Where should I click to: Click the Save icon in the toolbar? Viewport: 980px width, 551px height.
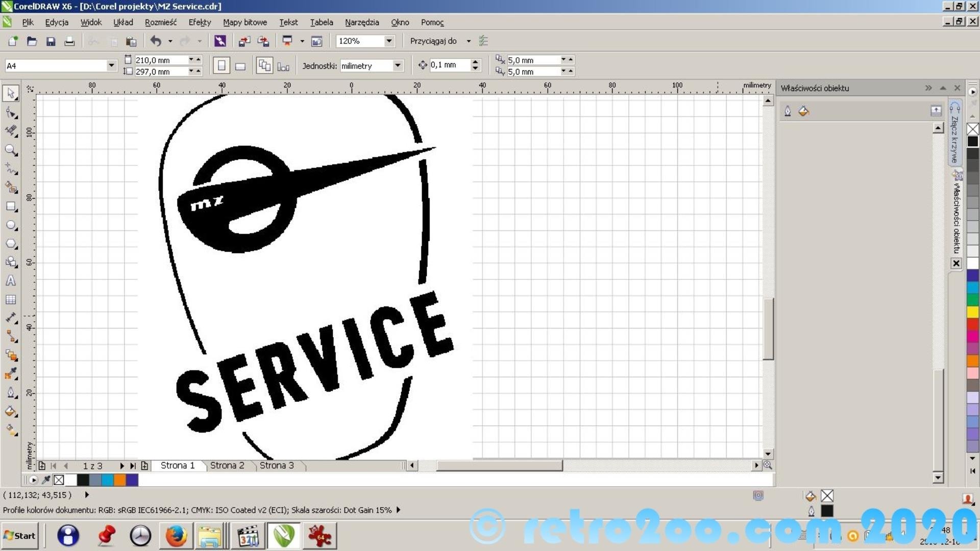click(51, 41)
